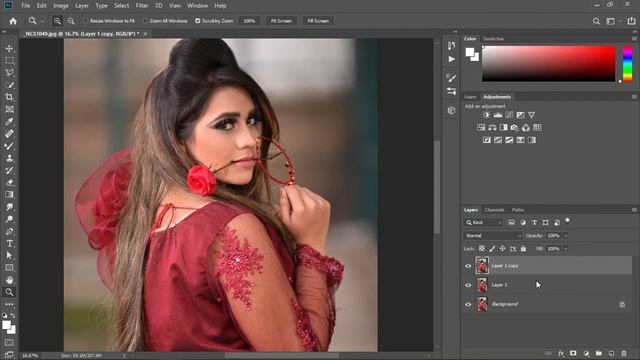Choose Zoom Out mode in options bar
This screenshot has height=360, width=640.
pos(71,21)
